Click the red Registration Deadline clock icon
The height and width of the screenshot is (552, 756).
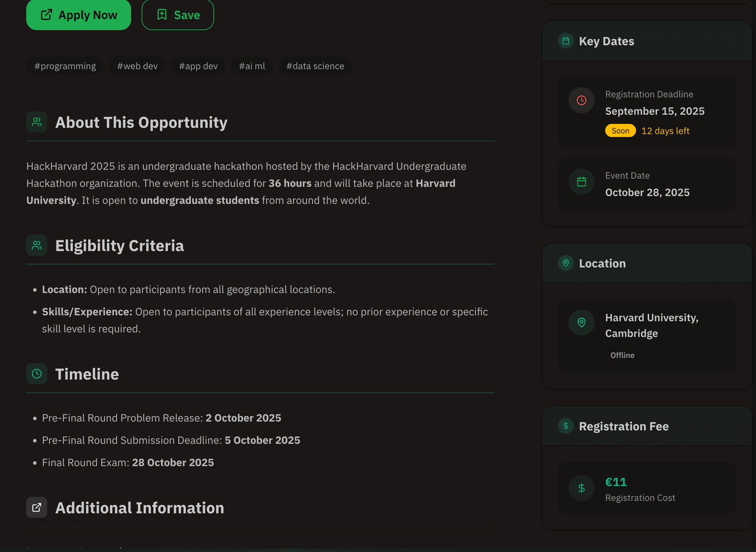[582, 100]
